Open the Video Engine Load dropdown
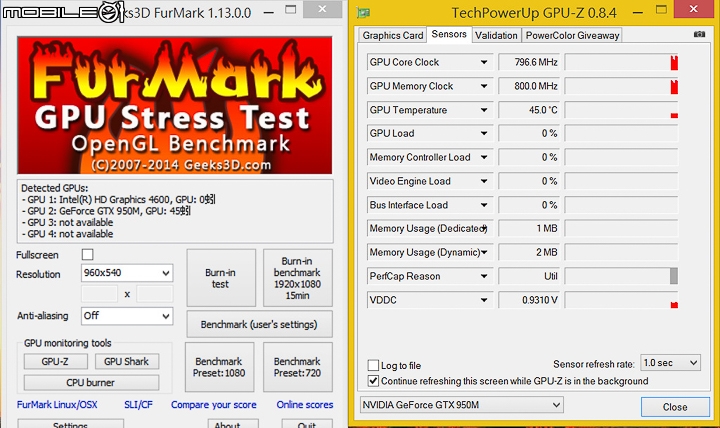 pos(484,181)
